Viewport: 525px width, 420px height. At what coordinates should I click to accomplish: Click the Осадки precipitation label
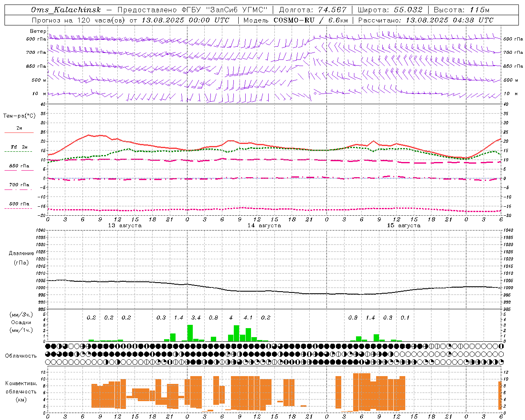[21, 322]
